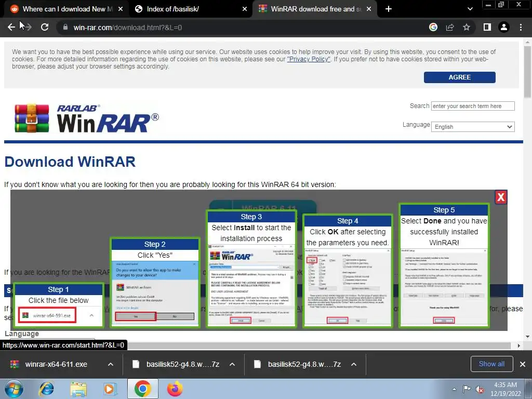Viewport: 532px width, 399px height.
Task: Open the Privacy Policy link
Action: click(x=309, y=59)
